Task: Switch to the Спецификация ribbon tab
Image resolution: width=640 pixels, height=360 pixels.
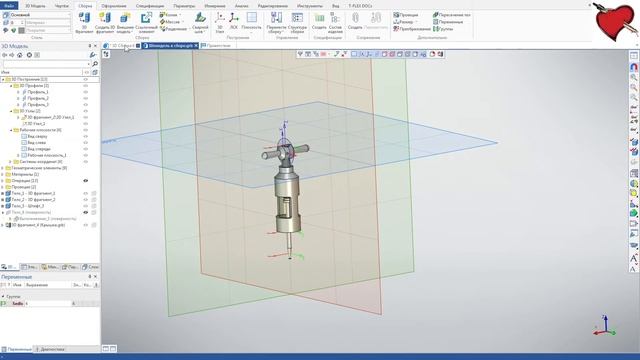Action: pos(150,6)
